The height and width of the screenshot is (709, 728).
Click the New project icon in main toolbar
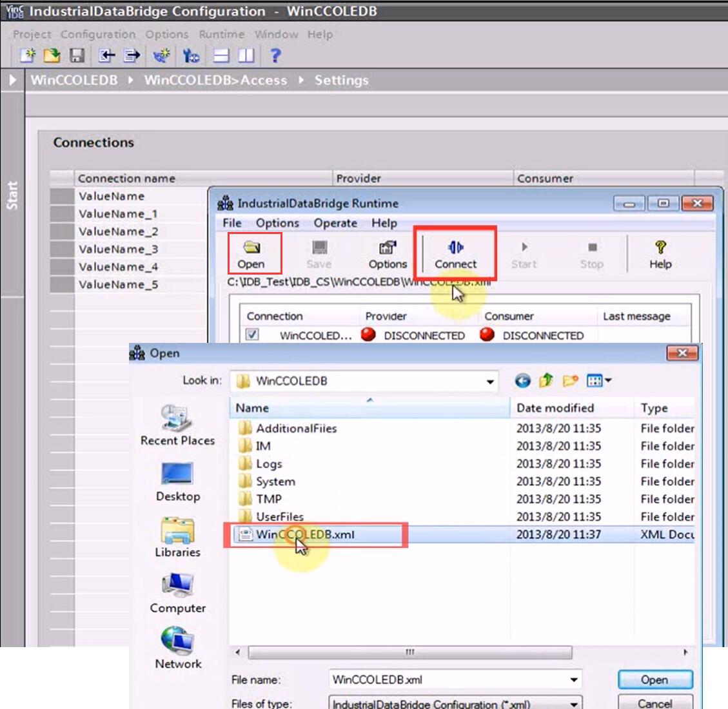click(x=28, y=55)
